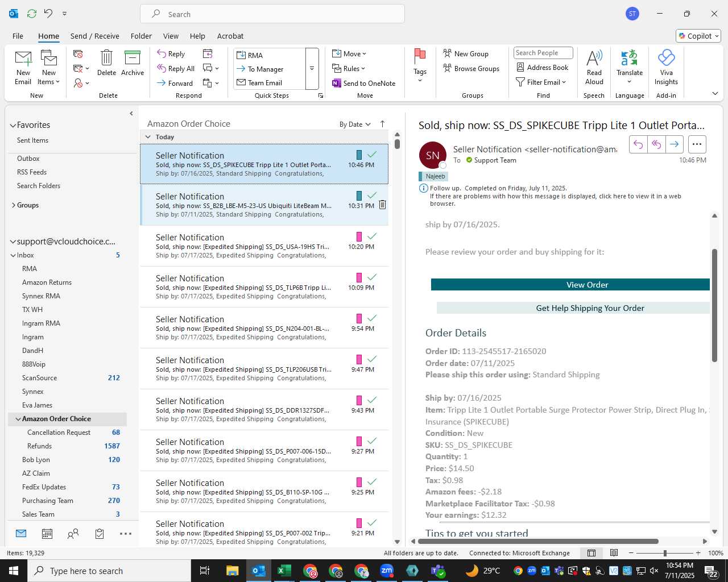Open the File menu

click(x=18, y=36)
